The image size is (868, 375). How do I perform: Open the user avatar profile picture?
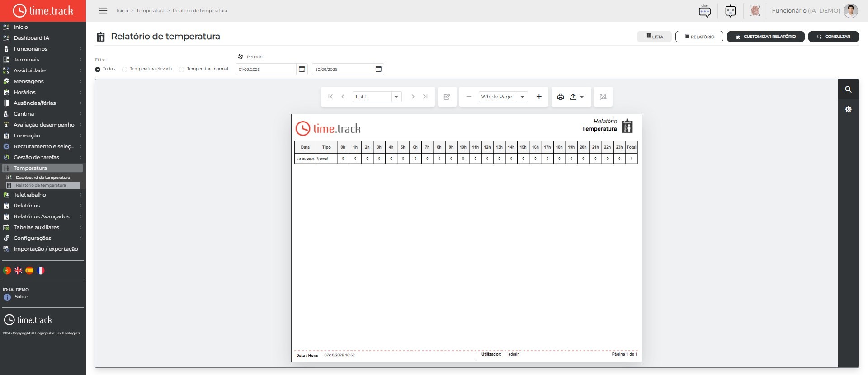point(851,10)
